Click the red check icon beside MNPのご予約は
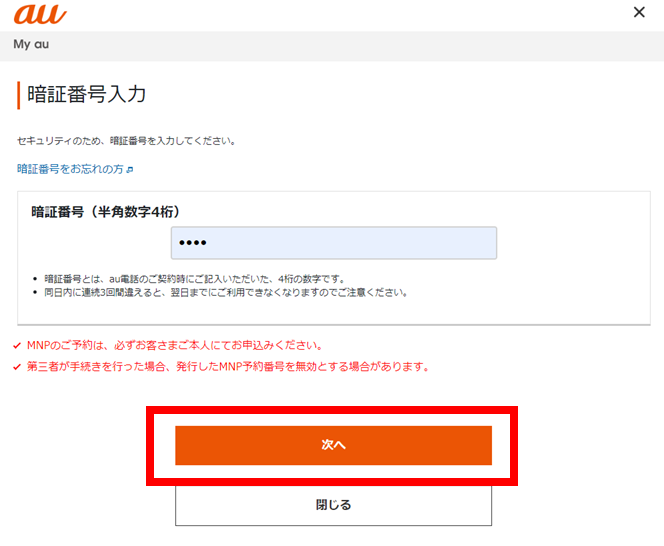 (x=17, y=346)
